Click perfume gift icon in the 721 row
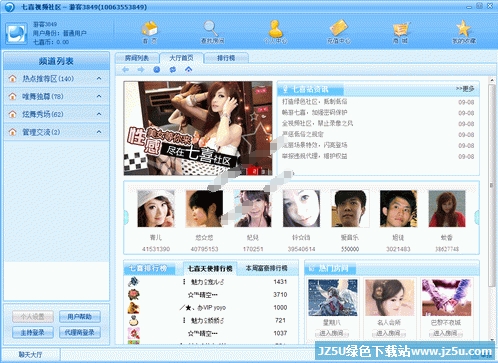Image resolution: width=498 pixels, height=363 pixels. coord(133,321)
